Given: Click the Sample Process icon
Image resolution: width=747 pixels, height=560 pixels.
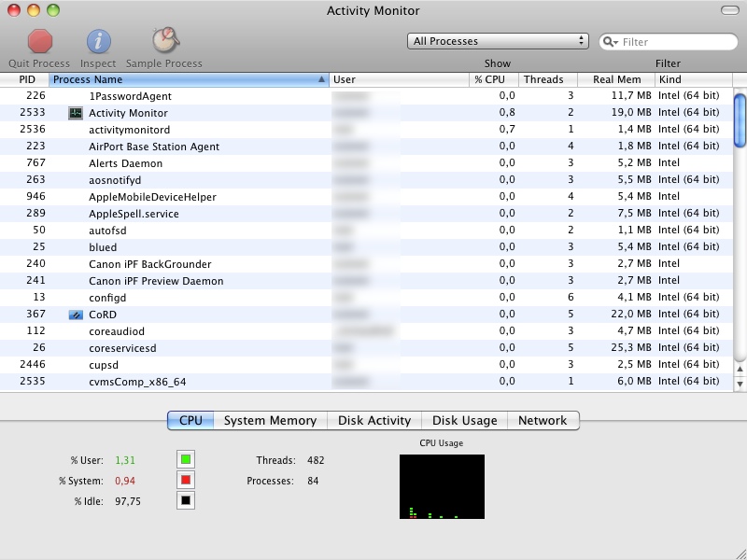Looking at the screenshot, I should [165, 40].
